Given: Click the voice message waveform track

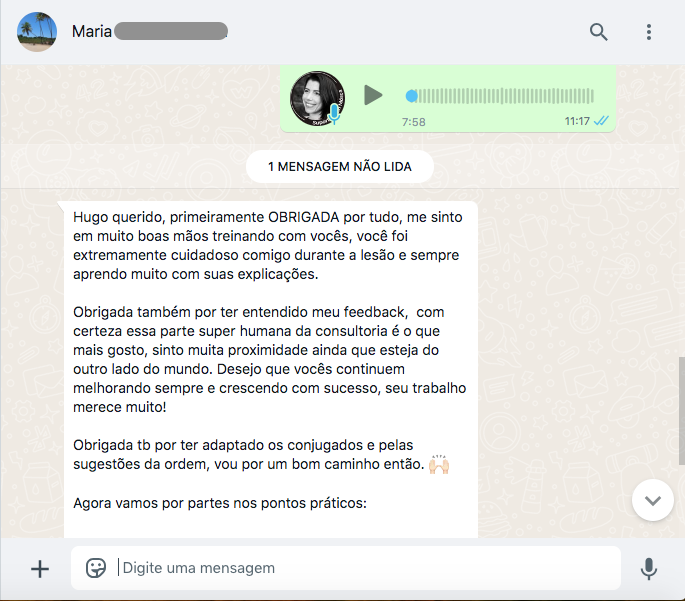Looking at the screenshot, I should pos(500,96).
